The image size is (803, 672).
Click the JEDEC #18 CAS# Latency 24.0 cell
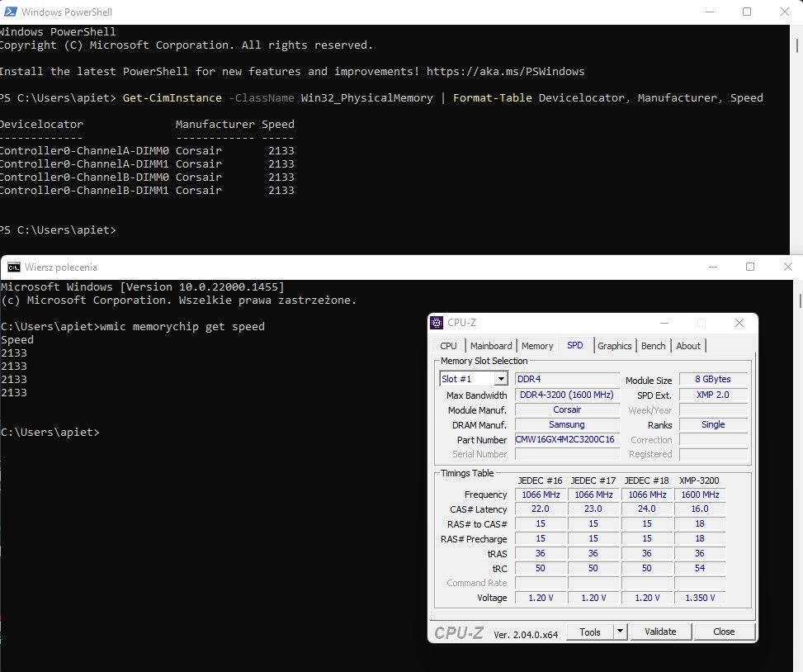click(x=646, y=509)
